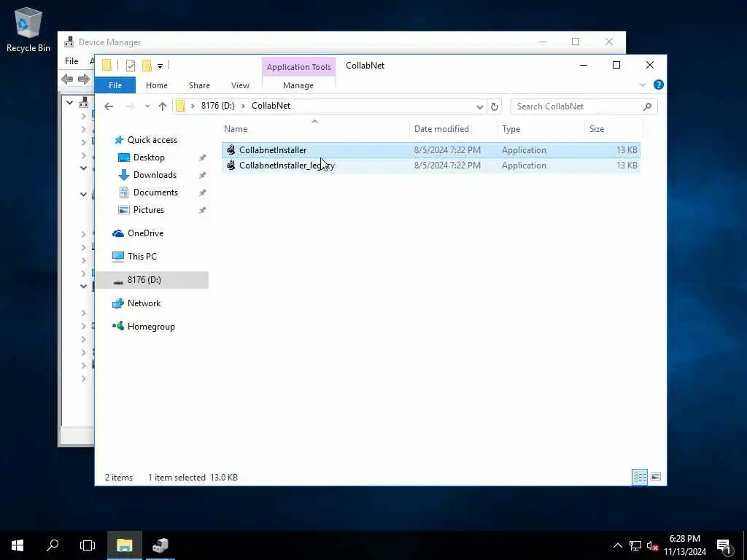The image size is (747, 560).
Task: Open the Windows Start menu
Action: (18, 545)
